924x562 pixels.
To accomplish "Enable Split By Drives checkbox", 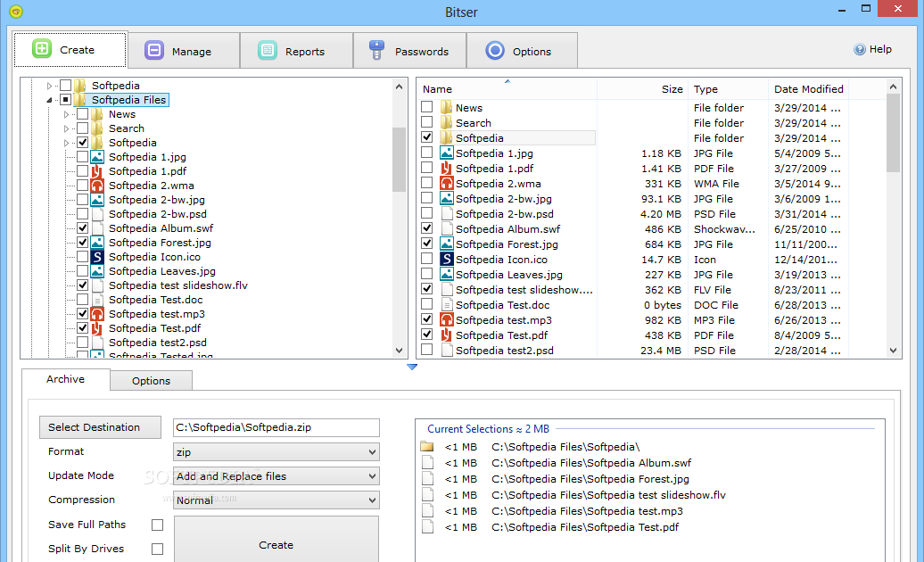I will point(157,549).
